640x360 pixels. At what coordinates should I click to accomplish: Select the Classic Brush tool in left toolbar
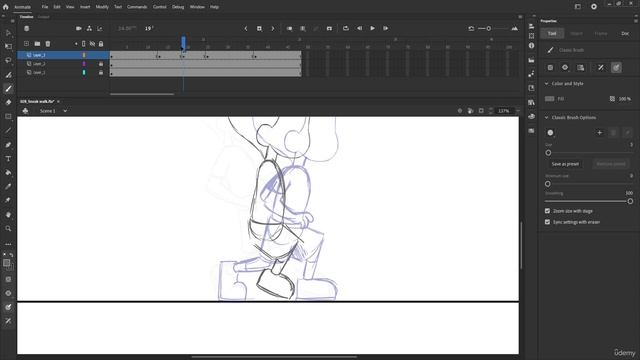(8, 89)
